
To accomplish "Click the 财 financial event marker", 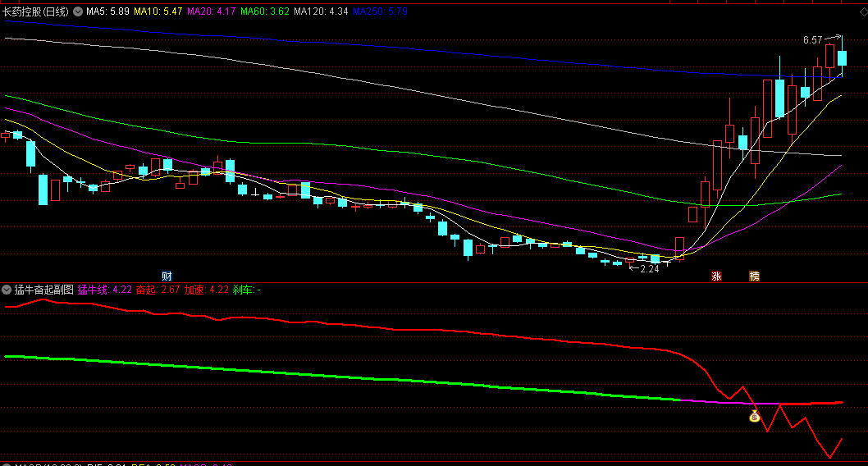I will (166, 276).
